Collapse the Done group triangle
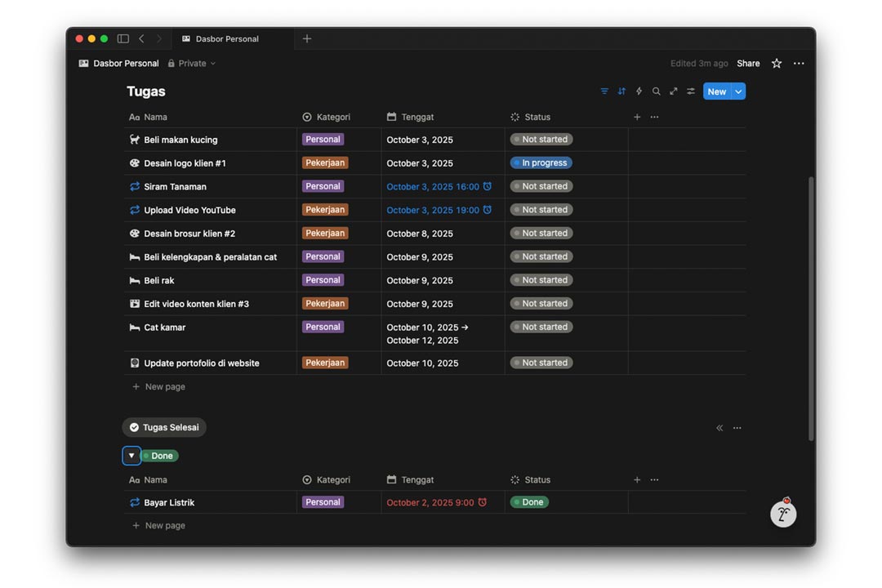Screen dimensions: 882x588 (131, 456)
